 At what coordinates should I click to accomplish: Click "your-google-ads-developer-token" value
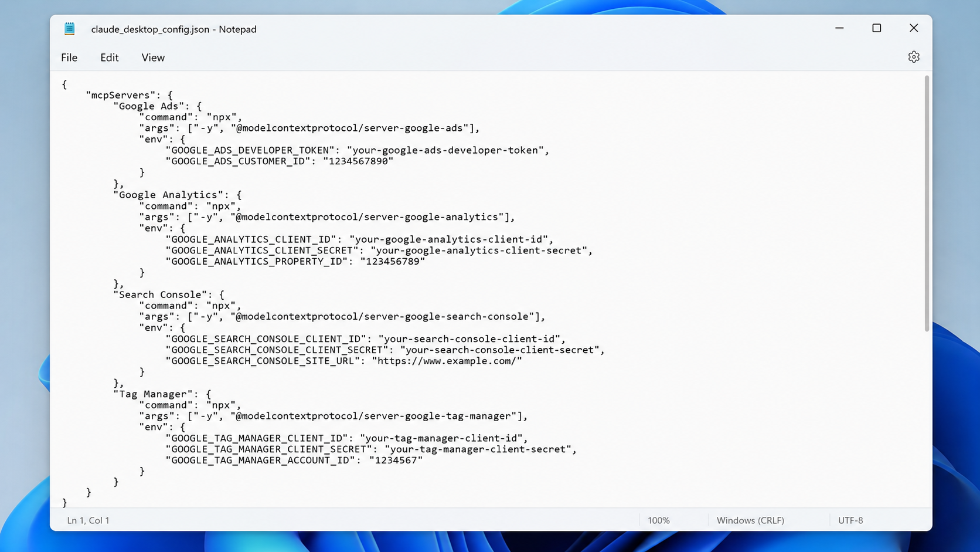pyautogui.click(x=445, y=150)
